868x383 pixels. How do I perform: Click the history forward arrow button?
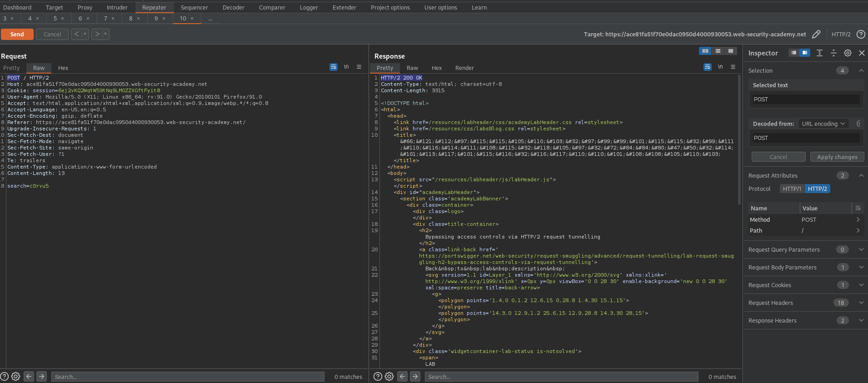pyautogui.click(x=97, y=34)
